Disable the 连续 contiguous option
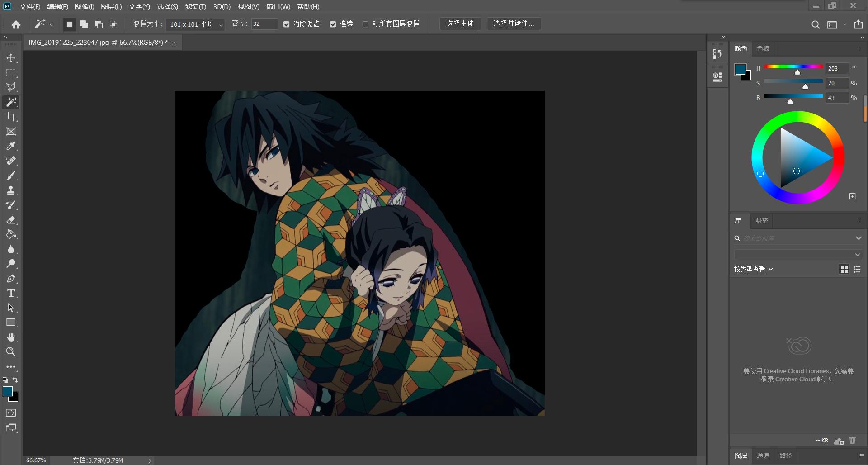The height and width of the screenshot is (465, 868). click(334, 24)
